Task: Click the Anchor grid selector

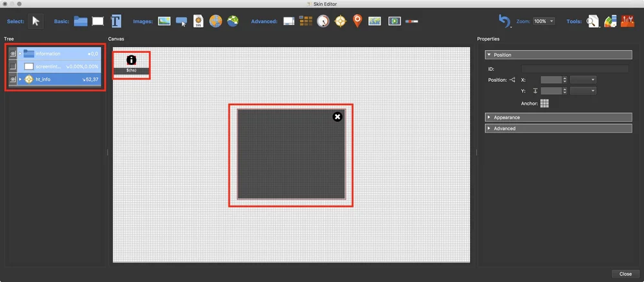Action: pyautogui.click(x=545, y=104)
